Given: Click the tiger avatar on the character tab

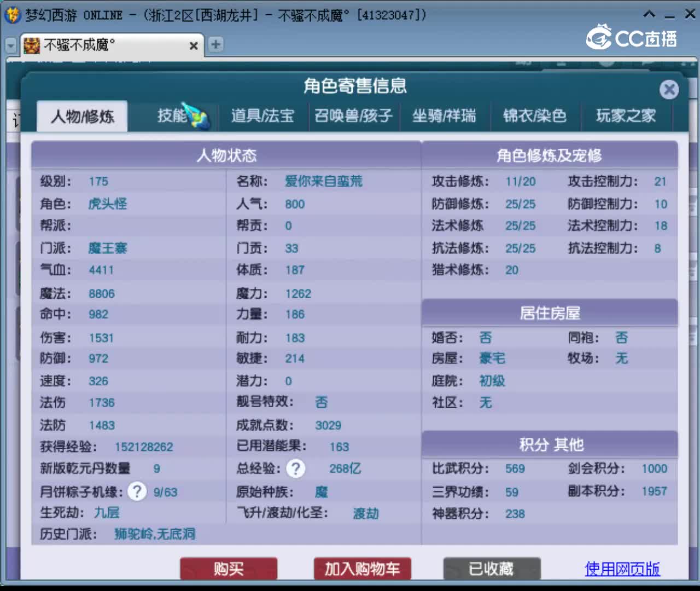Looking at the screenshot, I should tap(32, 45).
